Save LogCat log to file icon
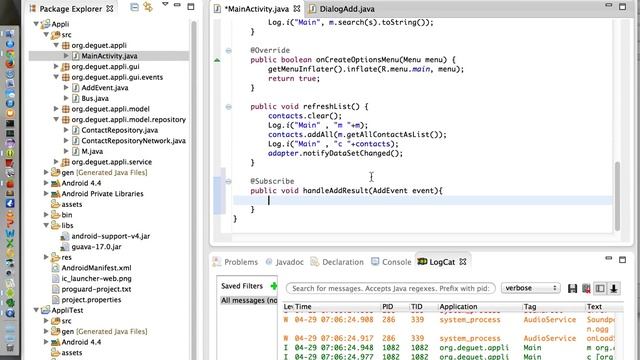 [572, 288]
